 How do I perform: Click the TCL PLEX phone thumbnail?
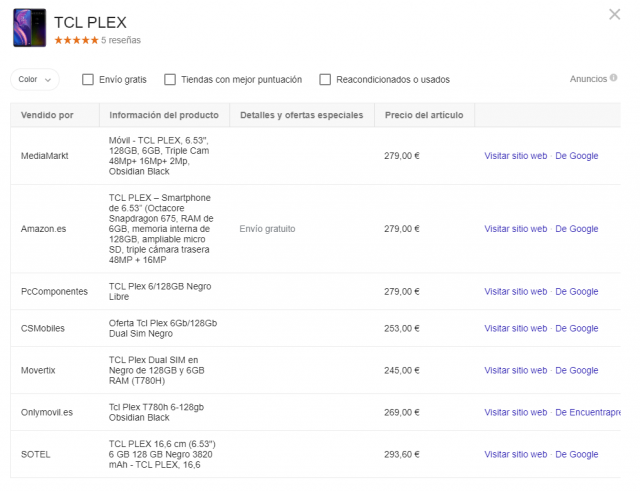29,28
